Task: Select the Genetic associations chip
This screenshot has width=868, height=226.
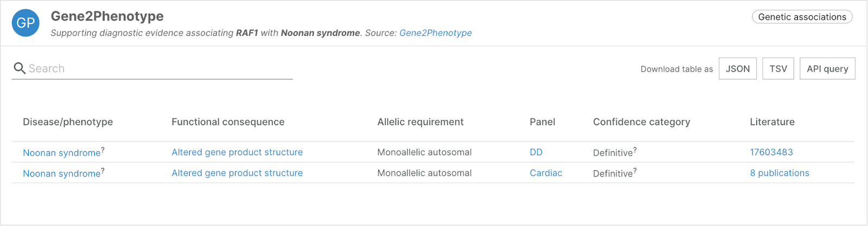Action: pyautogui.click(x=802, y=17)
